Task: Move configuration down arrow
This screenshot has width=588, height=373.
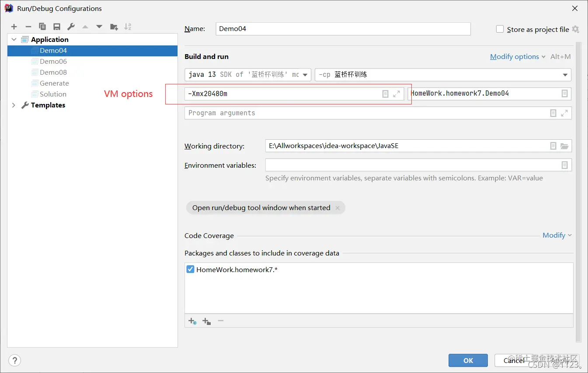Action: pos(99,27)
